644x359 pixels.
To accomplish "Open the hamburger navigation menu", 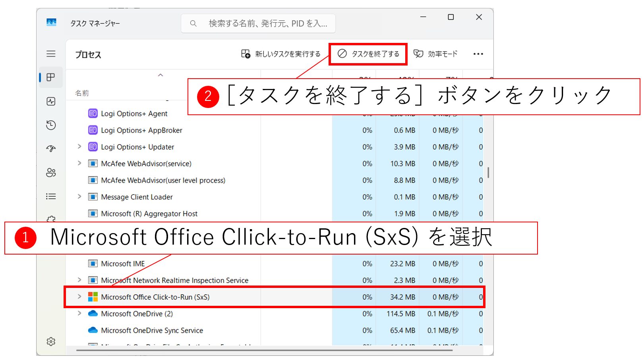I will pyautogui.click(x=51, y=54).
